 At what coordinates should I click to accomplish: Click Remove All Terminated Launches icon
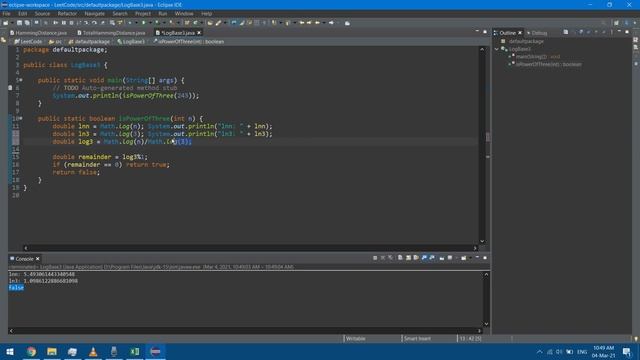[x=391, y=258]
